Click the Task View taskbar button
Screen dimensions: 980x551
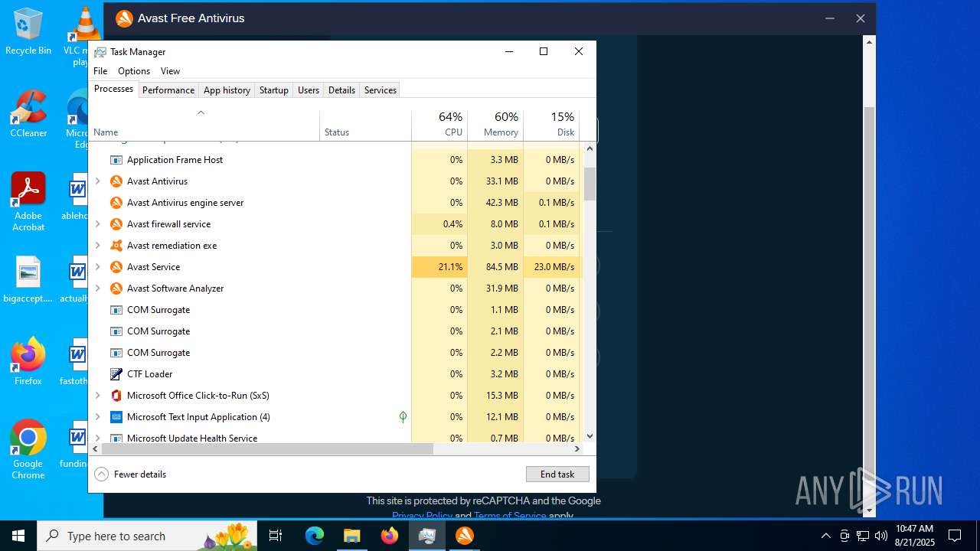pos(276,536)
